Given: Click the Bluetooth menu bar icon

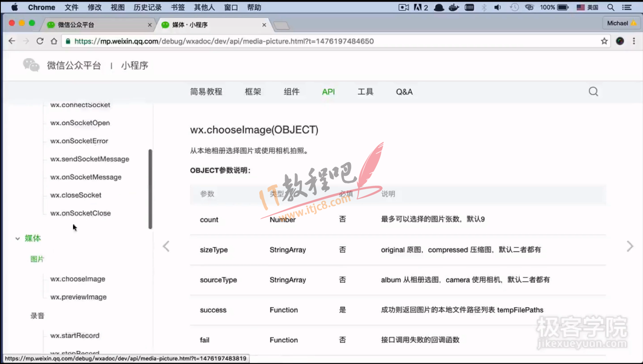Looking at the screenshot, I should tap(484, 7).
